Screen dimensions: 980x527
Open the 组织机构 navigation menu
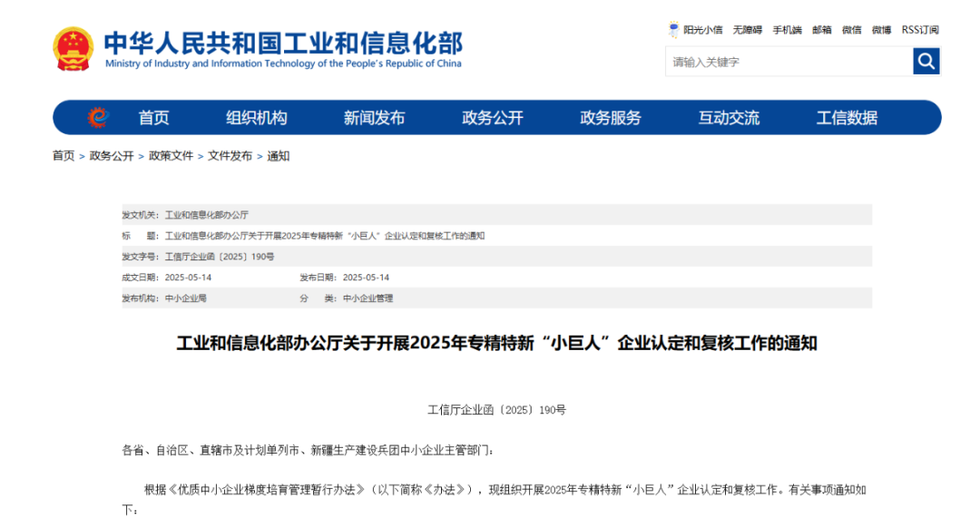[257, 117]
